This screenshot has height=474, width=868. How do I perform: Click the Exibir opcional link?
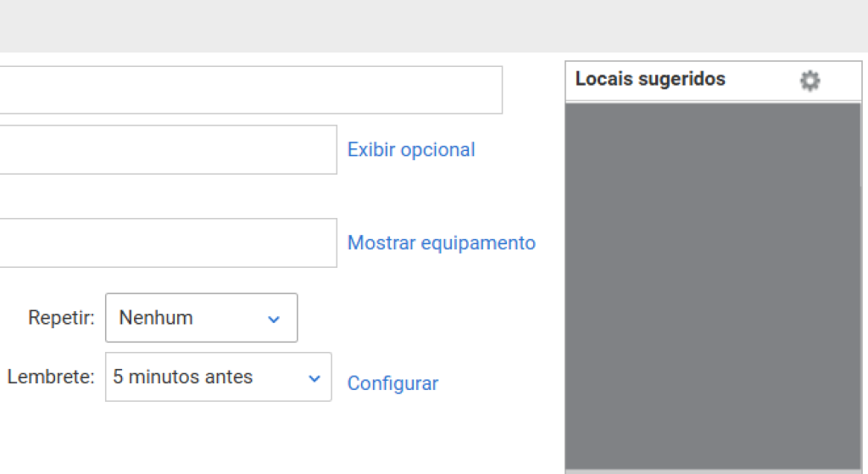tap(411, 150)
